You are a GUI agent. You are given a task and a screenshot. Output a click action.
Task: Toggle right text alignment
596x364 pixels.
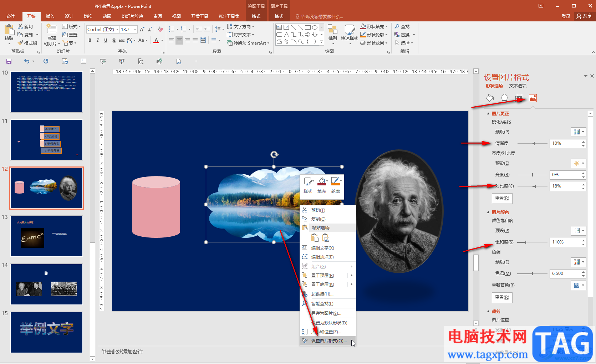pos(187,40)
